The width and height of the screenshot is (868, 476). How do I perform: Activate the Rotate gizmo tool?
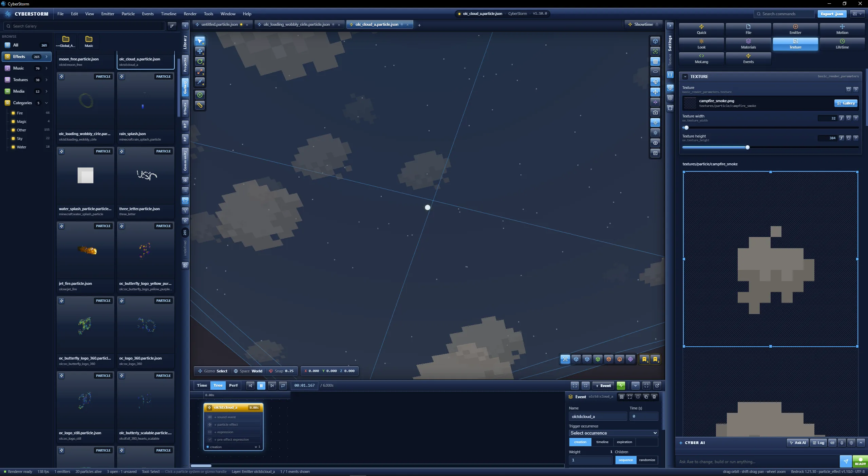pyautogui.click(x=200, y=61)
